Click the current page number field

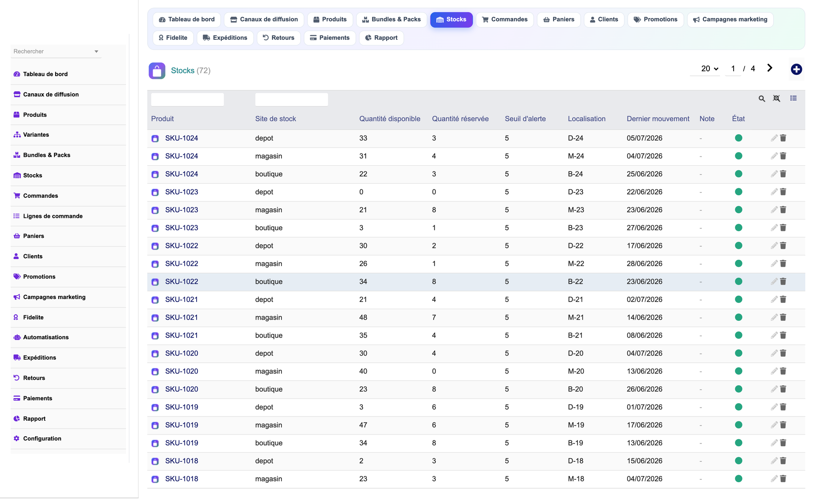point(733,69)
